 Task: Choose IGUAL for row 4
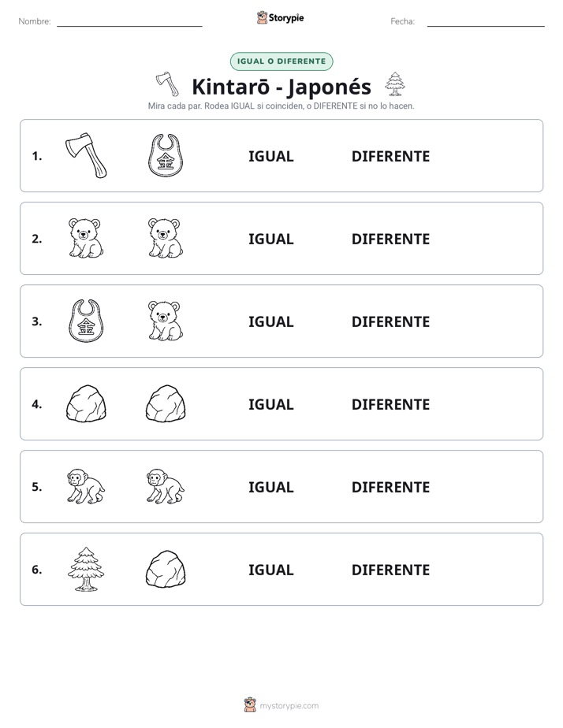click(x=270, y=404)
